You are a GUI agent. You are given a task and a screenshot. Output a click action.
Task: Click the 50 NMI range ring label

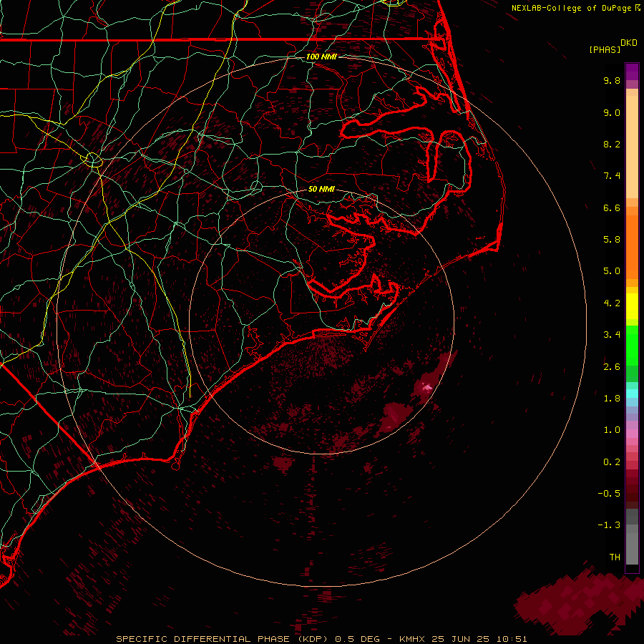point(321,189)
